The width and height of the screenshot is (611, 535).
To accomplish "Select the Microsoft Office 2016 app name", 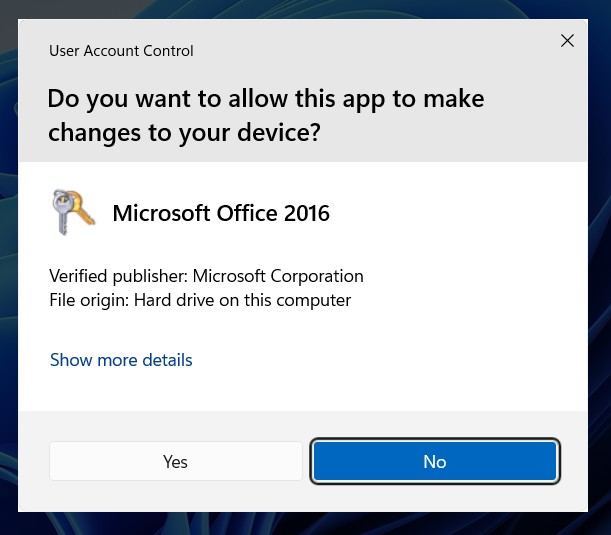I will tap(221, 213).
